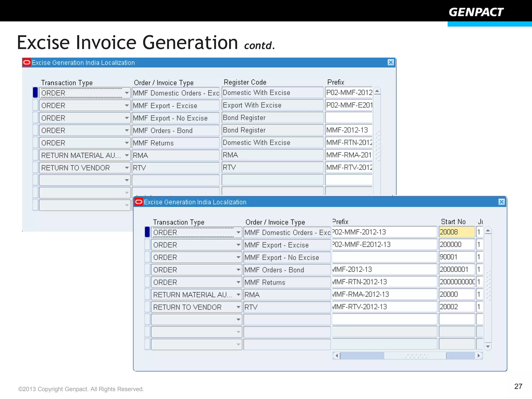Screen dimensions: 532x399
Task: Select Start No field containing 90001
Action: tap(457, 257)
